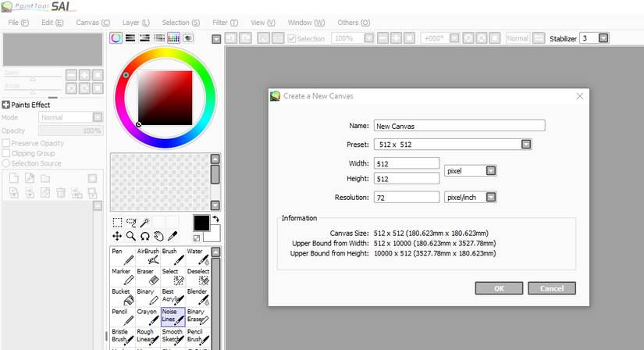This screenshot has height=350, width=644.
Task: Toggle the Preserve Opacity checkbox
Action: [x=6, y=143]
